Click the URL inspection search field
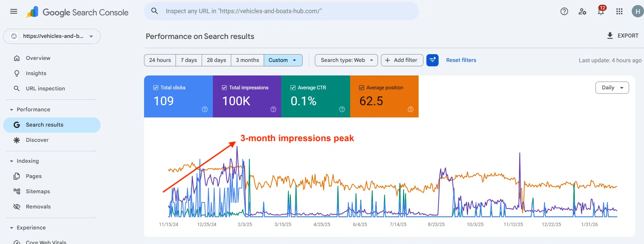This screenshot has height=244, width=644. pos(281,11)
